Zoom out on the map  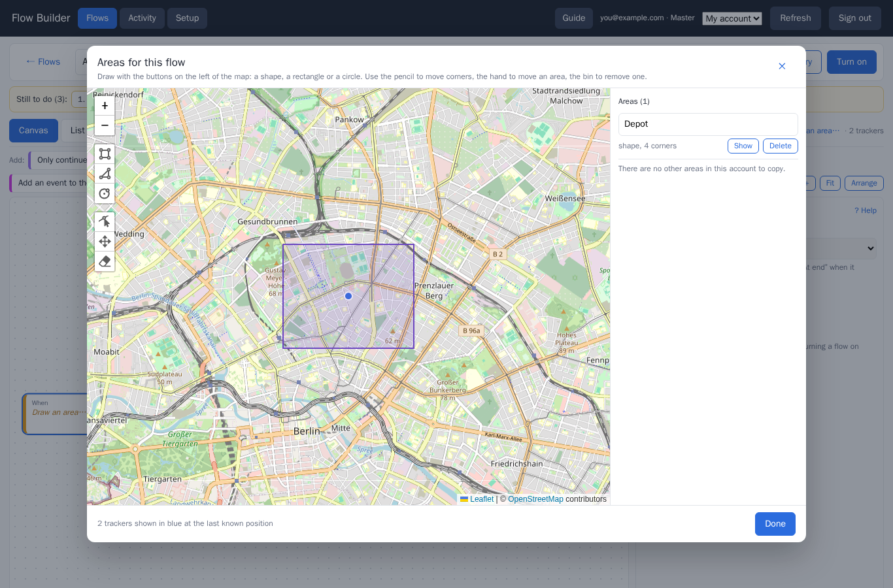tap(105, 125)
